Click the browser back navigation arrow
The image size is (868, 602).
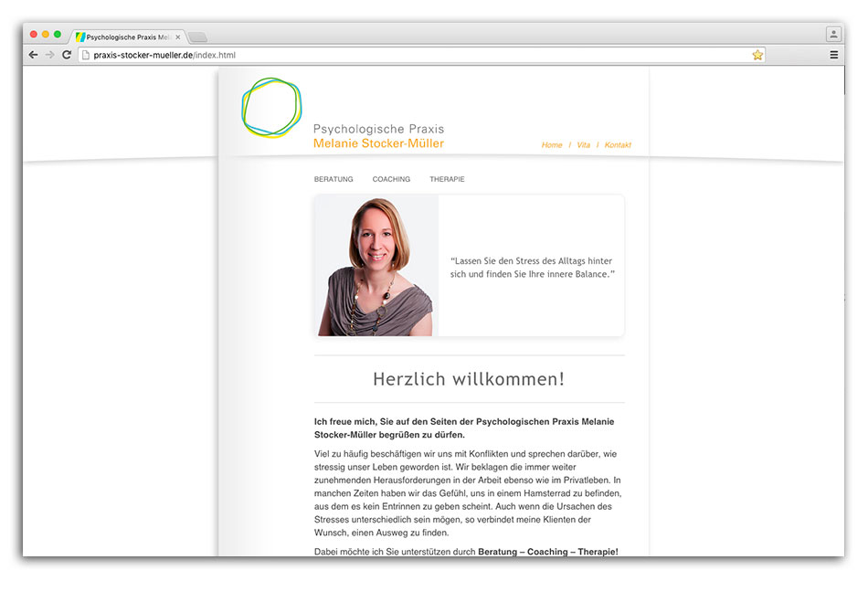click(33, 54)
